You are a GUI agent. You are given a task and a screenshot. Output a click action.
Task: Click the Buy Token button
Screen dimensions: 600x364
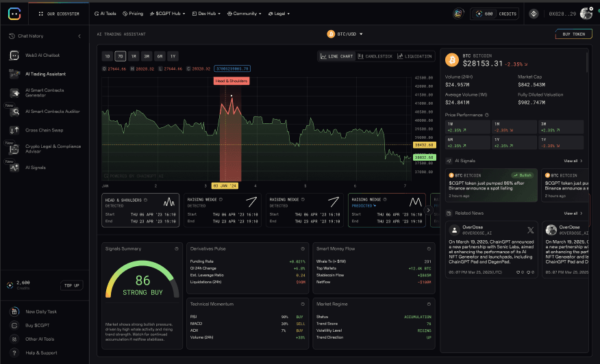pos(573,34)
